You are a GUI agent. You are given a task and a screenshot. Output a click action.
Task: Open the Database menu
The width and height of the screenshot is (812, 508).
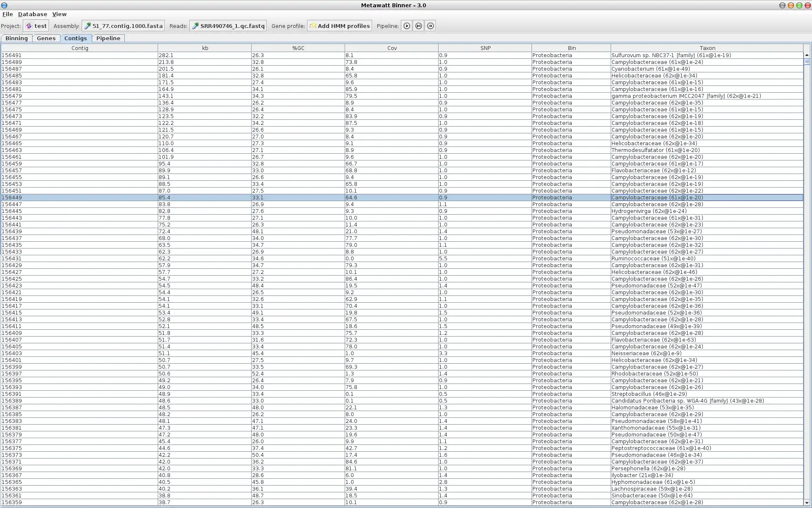tap(33, 14)
